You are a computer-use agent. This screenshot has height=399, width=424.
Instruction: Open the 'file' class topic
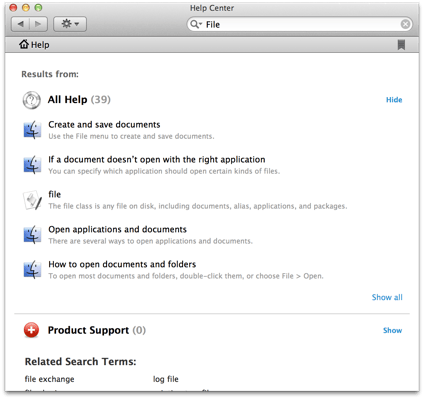click(55, 194)
